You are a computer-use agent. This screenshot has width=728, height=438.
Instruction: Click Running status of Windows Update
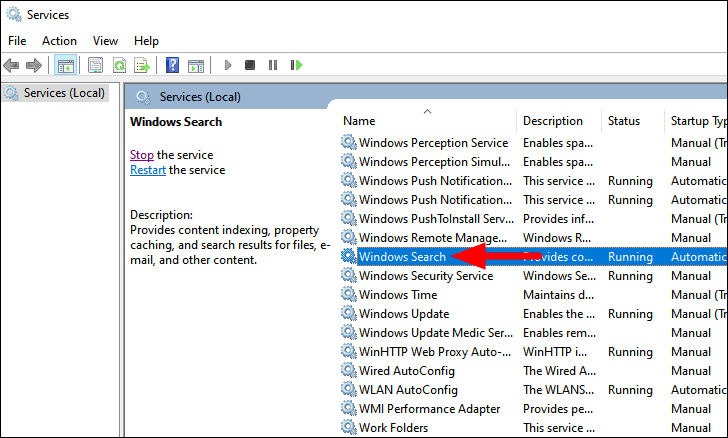point(630,314)
